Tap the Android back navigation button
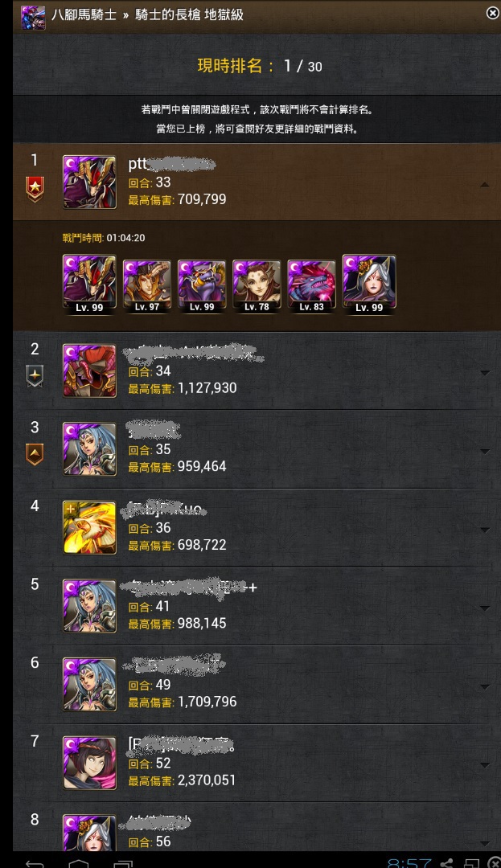501x868 pixels. (x=35, y=863)
